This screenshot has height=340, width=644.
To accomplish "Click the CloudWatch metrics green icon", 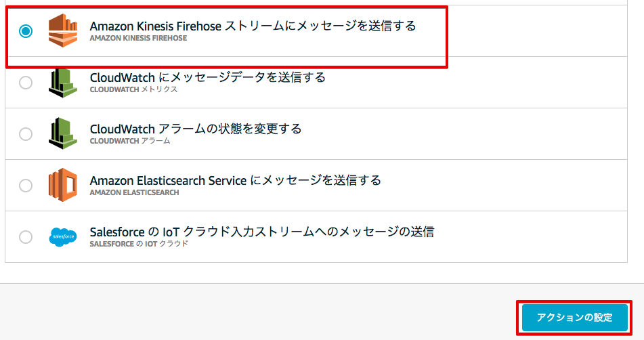I will click(x=63, y=83).
